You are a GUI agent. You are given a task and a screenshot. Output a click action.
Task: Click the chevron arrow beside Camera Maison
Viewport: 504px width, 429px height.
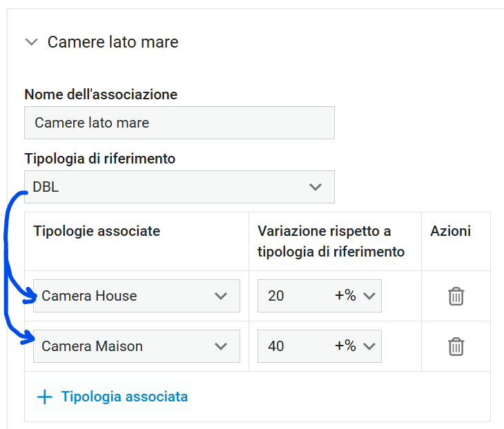click(x=221, y=346)
